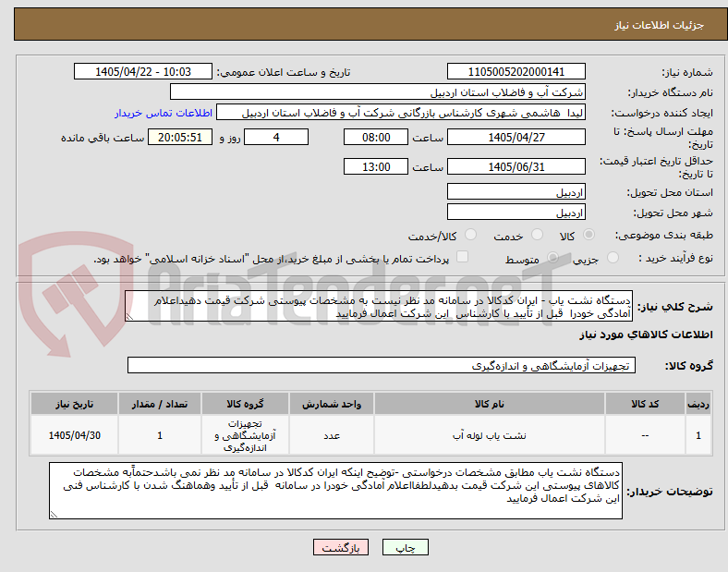The width and height of the screenshot is (728, 572).
Task: Select the خدمت radio button
Action: pos(537,235)
